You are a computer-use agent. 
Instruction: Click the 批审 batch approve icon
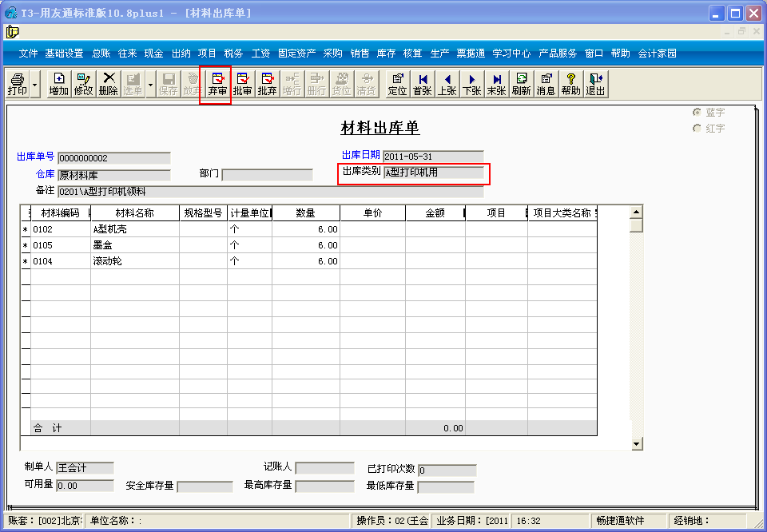click(x=242, y=84)
